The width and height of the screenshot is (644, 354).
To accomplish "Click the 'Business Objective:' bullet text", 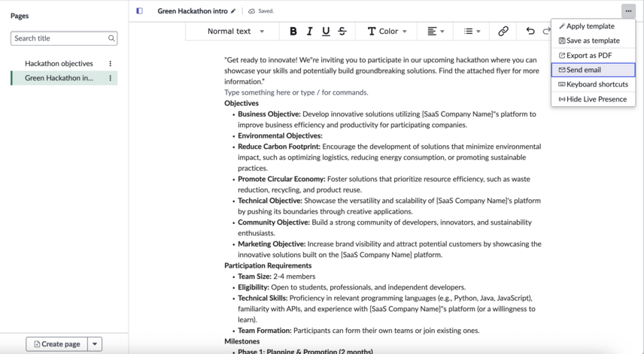I will pos(269,114).
